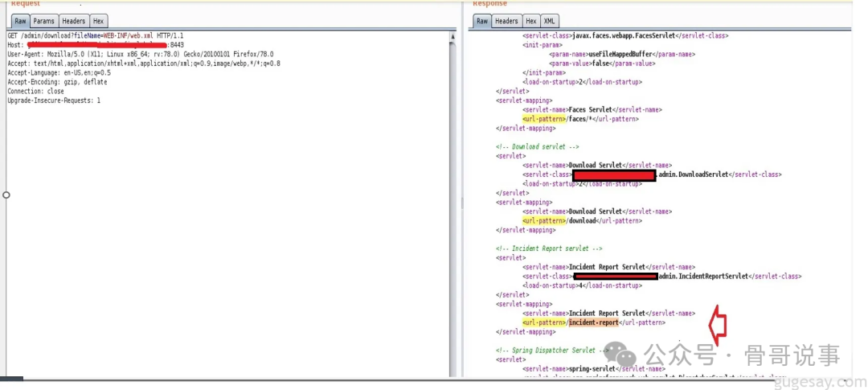
Task: Select the Request Hex tab
Action: coord(98,21)
